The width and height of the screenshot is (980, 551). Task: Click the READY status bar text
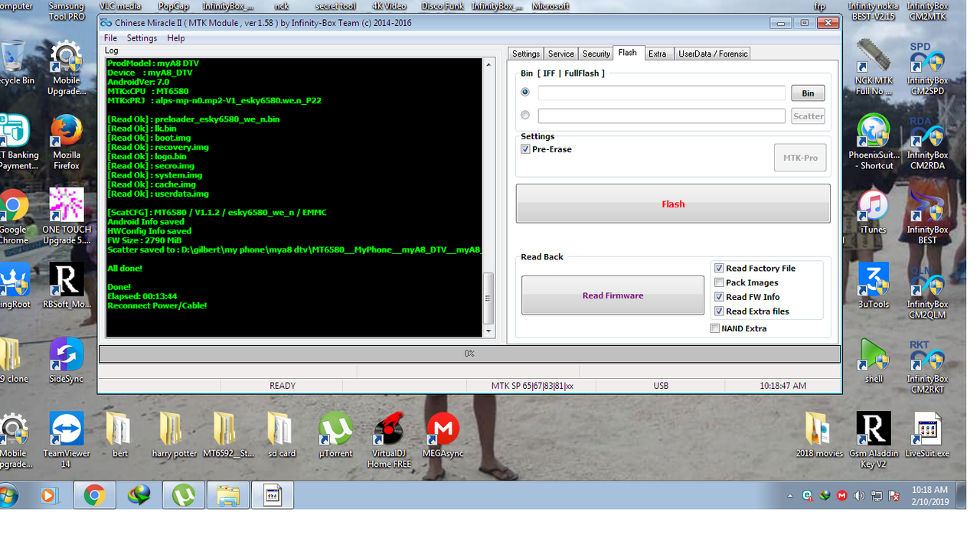283,386
